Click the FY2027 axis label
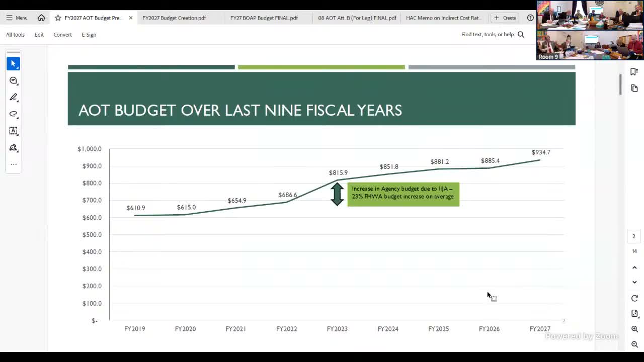644x362 pixels. click(x=540, y=329)
